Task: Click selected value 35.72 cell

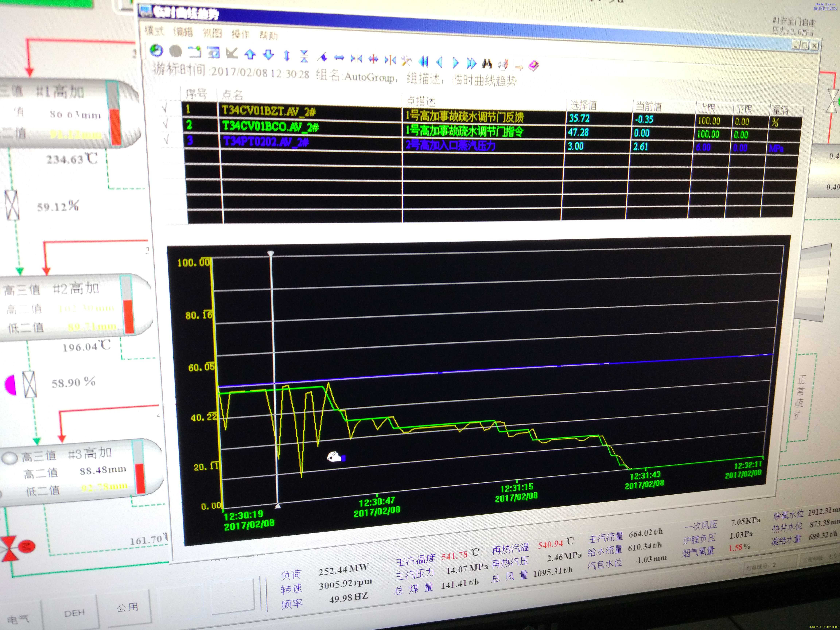Action: click(580, 118)
